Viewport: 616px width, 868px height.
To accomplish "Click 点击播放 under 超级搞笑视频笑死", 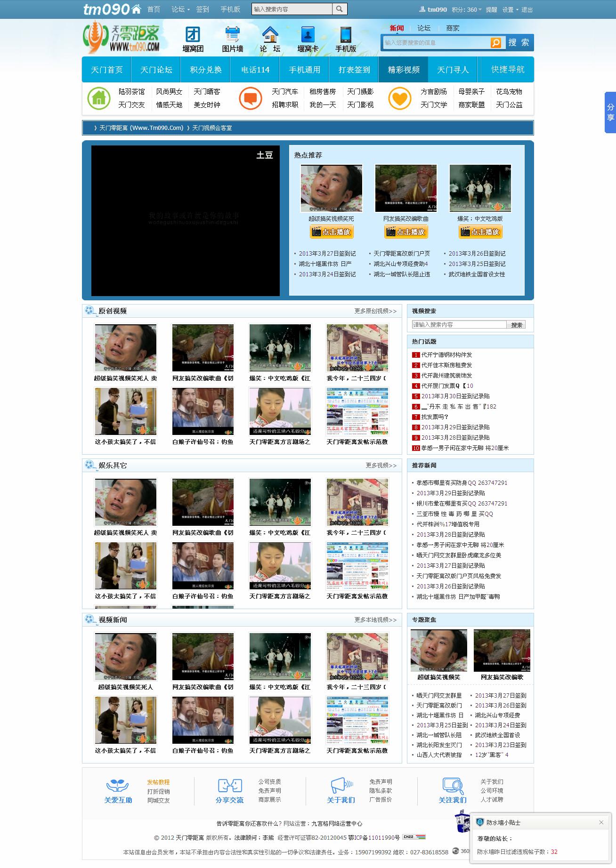I will pos(332,232).
